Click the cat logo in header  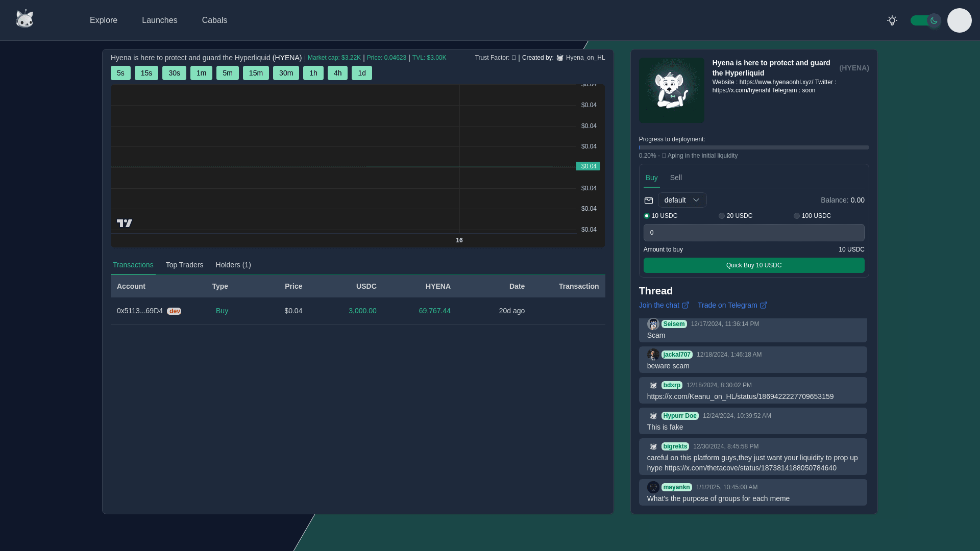(x=24, y=19)
